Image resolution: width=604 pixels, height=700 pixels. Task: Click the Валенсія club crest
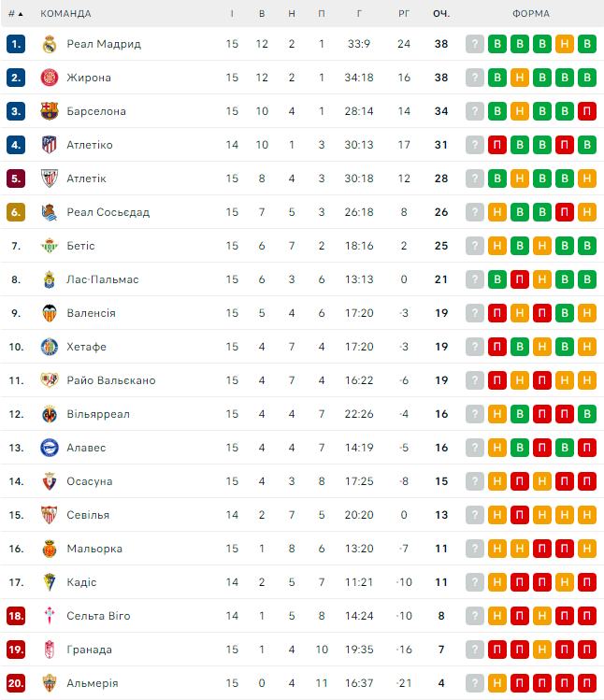[50, 313]
